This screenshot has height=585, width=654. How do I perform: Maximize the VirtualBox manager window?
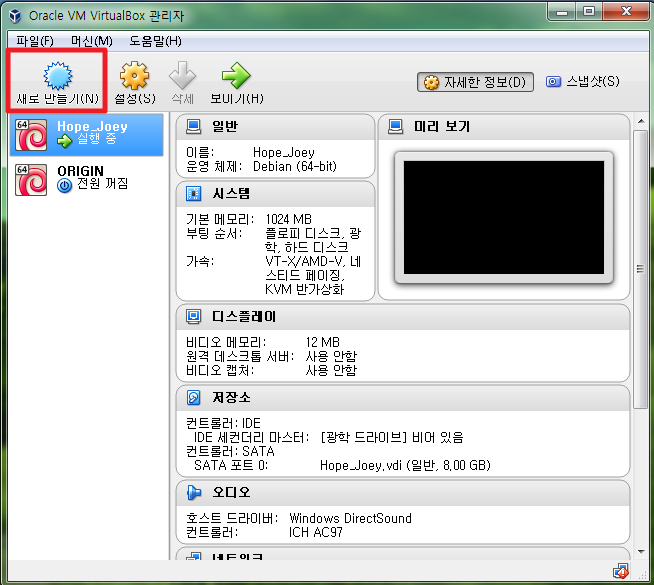[589, 11]
